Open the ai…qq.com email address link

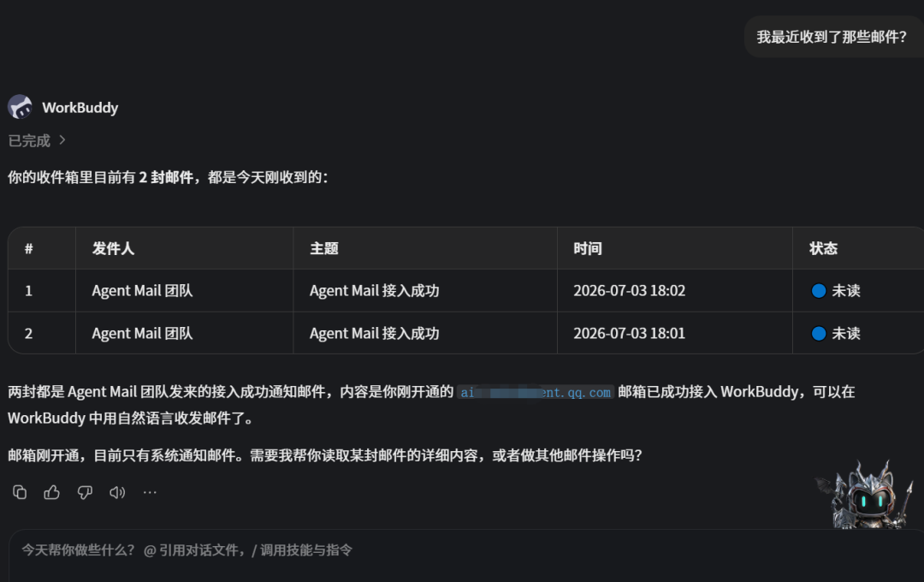[535, 392]
